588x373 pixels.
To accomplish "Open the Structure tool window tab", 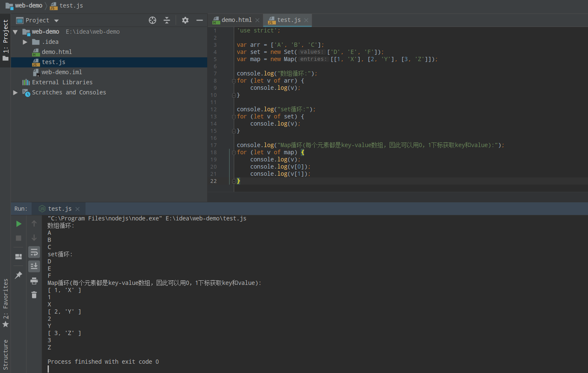I will click(5, 355).
